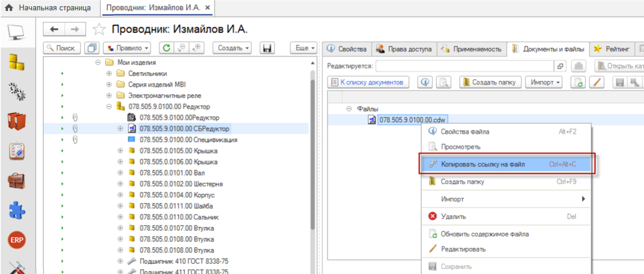The width and height of the screenshot is (644, 274).
Task: Expand the Светильники folder
Action: [x=109, y=74]
